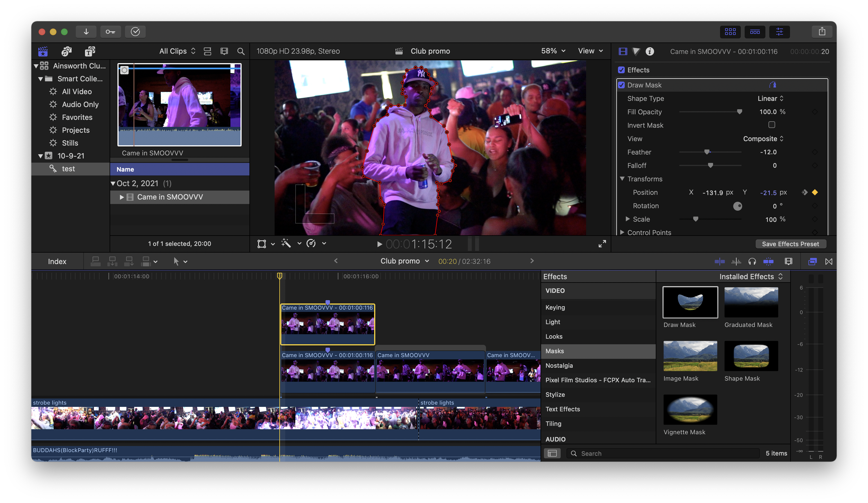Image resolution: width=868 pixels, height=503 pixels.
Task: Click the import media down-arrow icon
Action: (86, 32)
